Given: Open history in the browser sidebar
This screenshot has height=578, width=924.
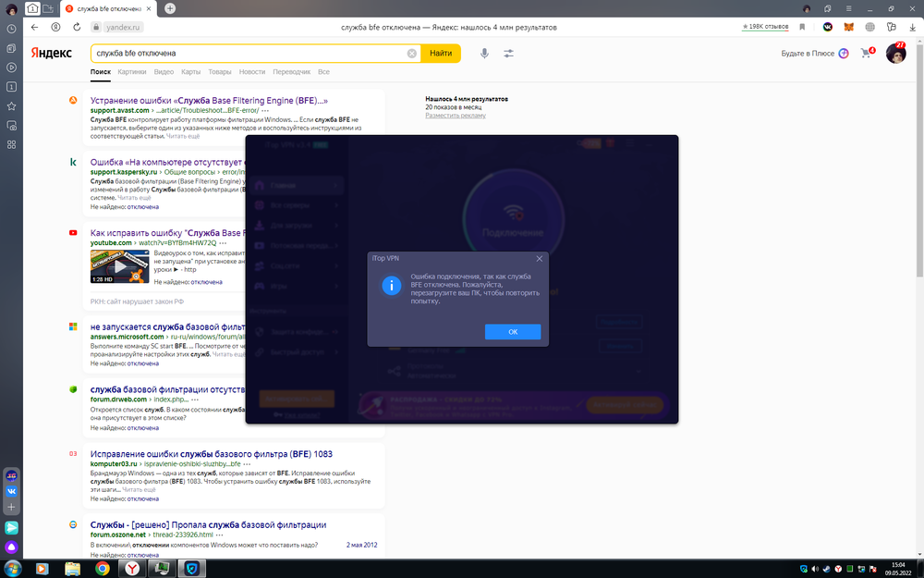Looking at the screenshot, I should (x=11, y=29).
